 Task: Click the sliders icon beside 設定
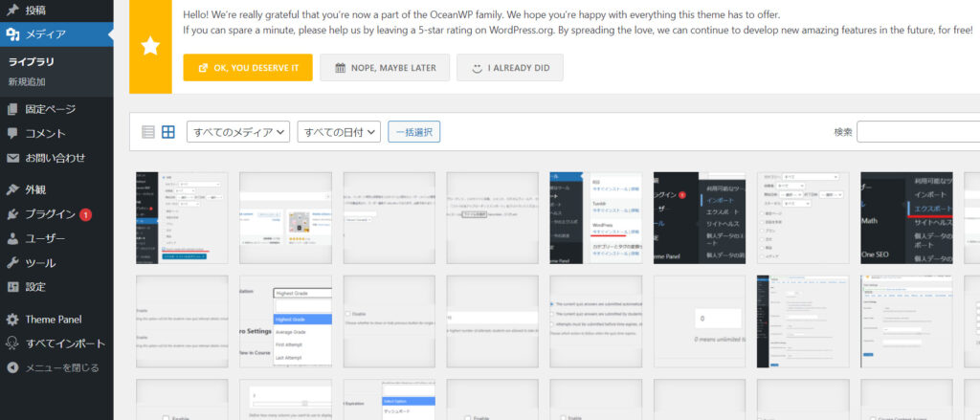[x=12, y=288]
